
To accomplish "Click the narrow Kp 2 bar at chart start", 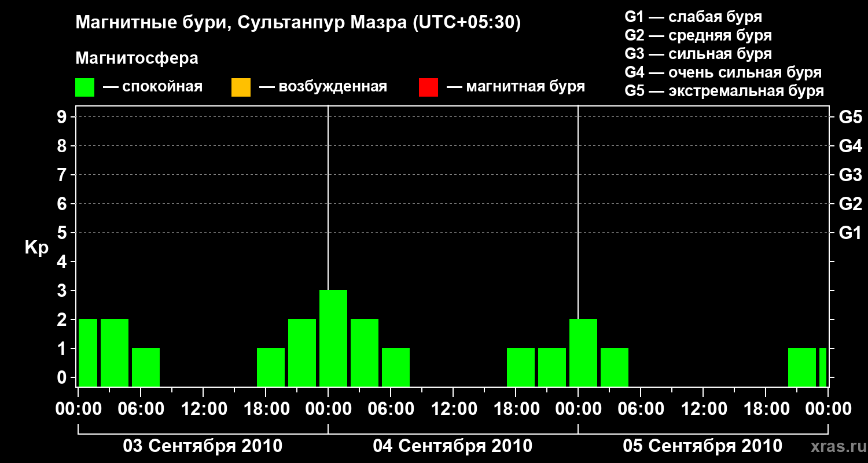I will click(x=88, y=352).
